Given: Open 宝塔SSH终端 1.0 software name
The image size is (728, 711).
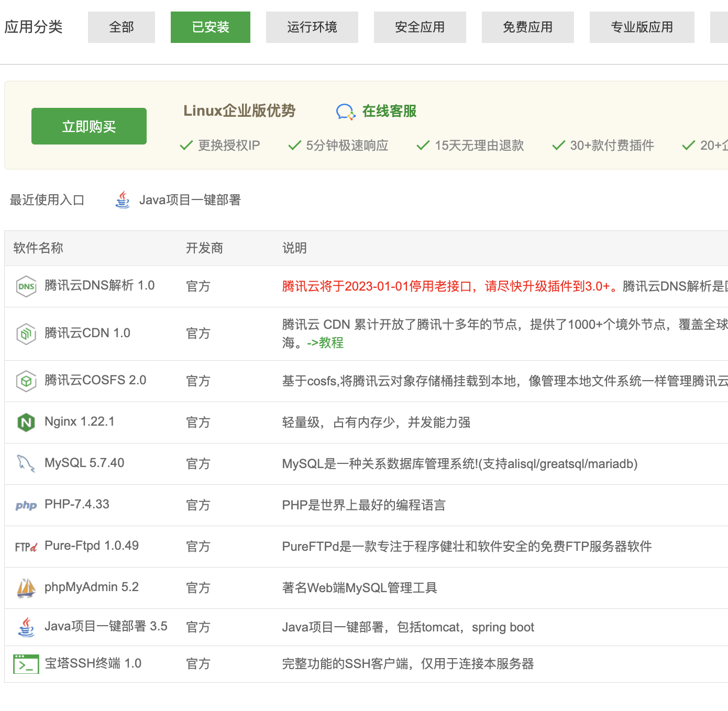Looking at the screenshot, I should pos(93,663).
